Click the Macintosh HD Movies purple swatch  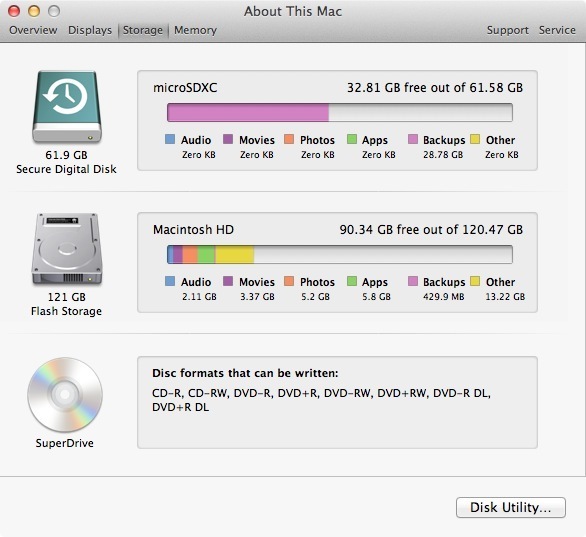point(228,281)
